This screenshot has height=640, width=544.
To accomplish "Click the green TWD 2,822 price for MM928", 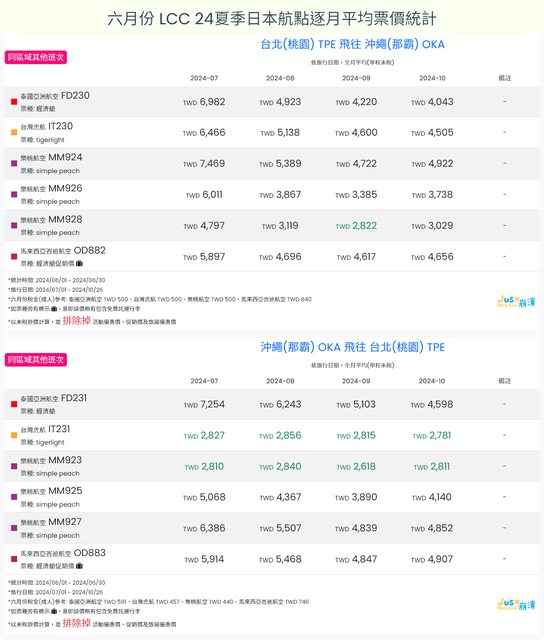I will pyautogui.click(x=356, y=226).
